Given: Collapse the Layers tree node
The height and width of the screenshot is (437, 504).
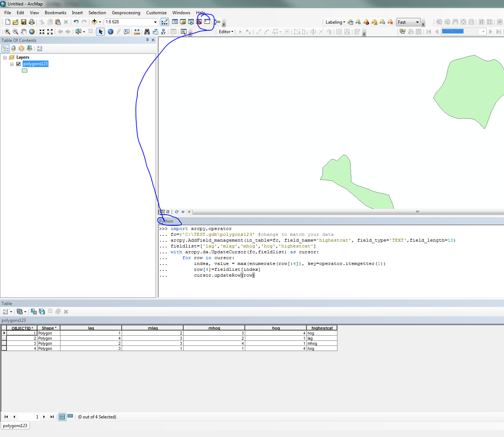Looking at the screenshot, I should tap(5, 58).
